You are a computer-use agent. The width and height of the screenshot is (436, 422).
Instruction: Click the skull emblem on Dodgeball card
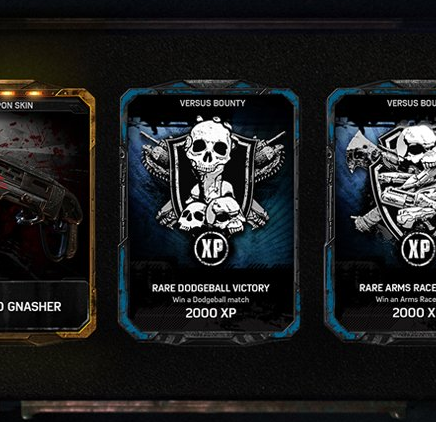coord(213,173)
